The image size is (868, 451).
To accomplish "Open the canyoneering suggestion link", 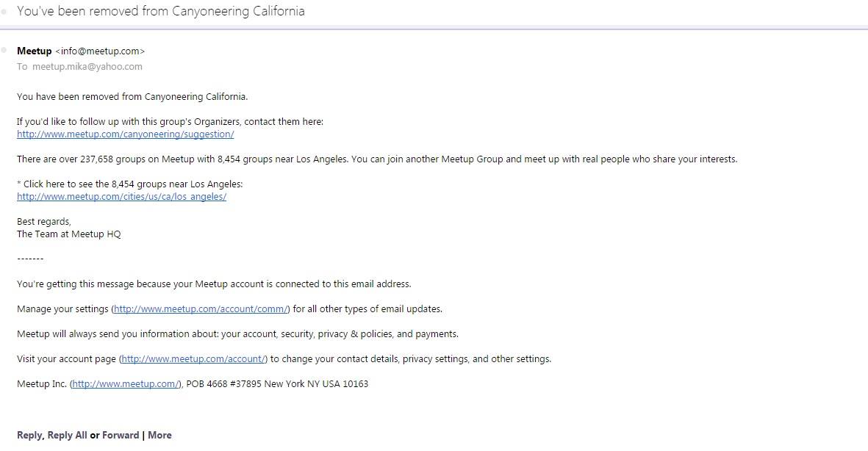I will (x=125, y=134).
